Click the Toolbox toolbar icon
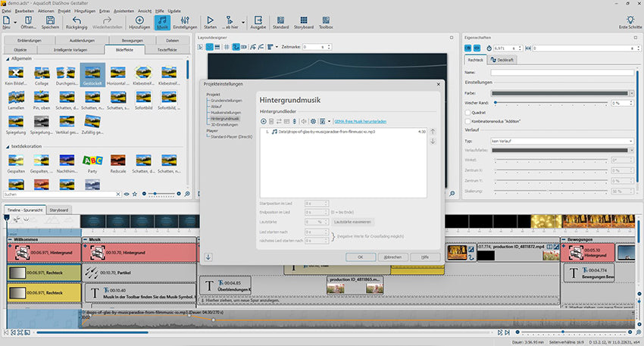The height and width of the screenshot is (346, 644). coord(326,22)
